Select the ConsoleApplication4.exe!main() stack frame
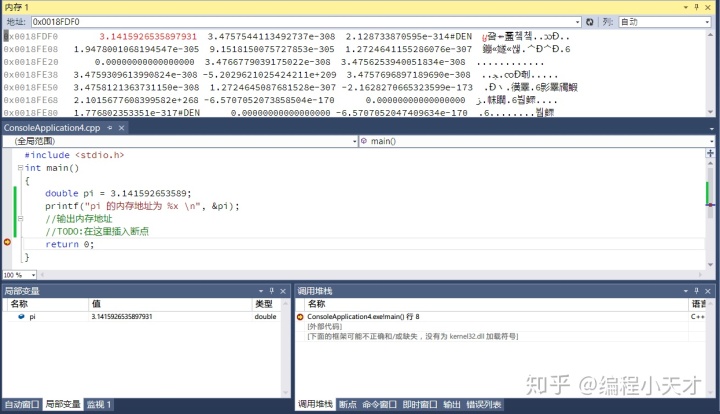This screenshot has height=414, width=720. [363, 317]
